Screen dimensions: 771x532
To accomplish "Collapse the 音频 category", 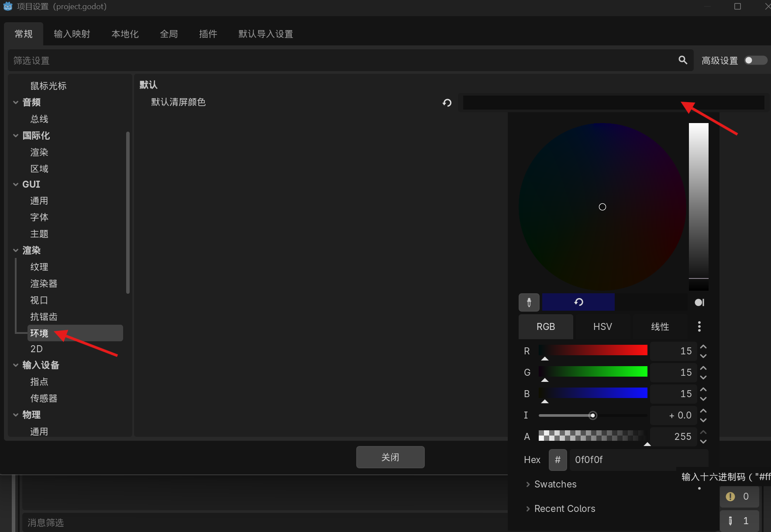I will (x=16, y=102).
